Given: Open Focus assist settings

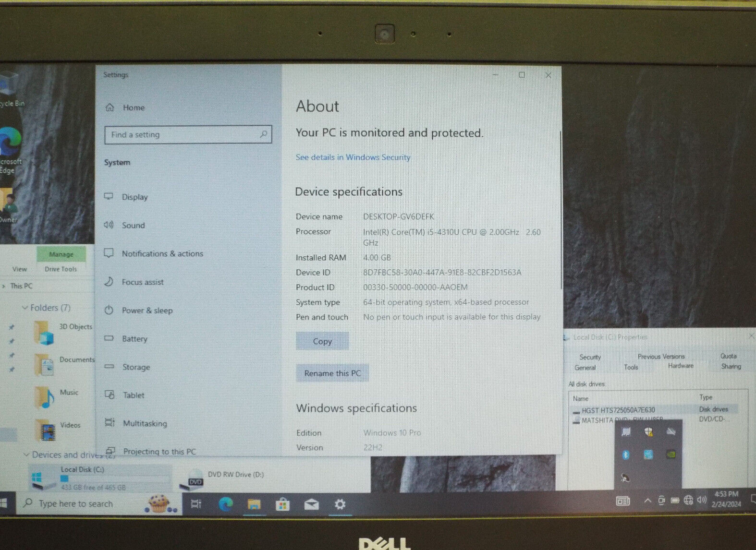Looking at the screenshot, I should [134, 282].
